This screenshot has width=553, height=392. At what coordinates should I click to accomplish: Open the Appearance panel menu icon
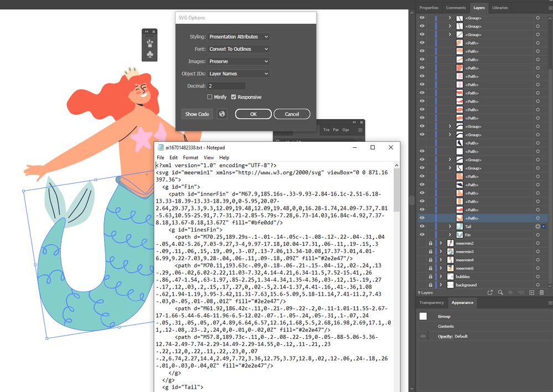(x=551, y=303)
